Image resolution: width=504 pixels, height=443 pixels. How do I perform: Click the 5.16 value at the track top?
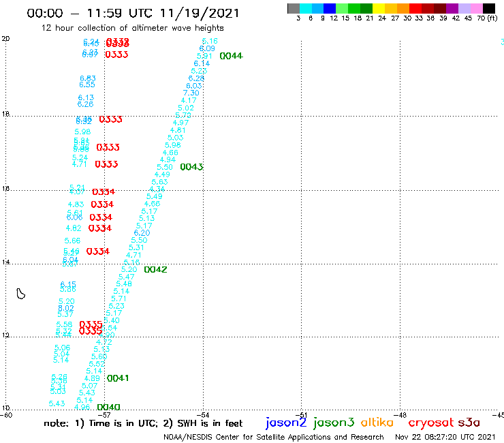coord(210,41)
